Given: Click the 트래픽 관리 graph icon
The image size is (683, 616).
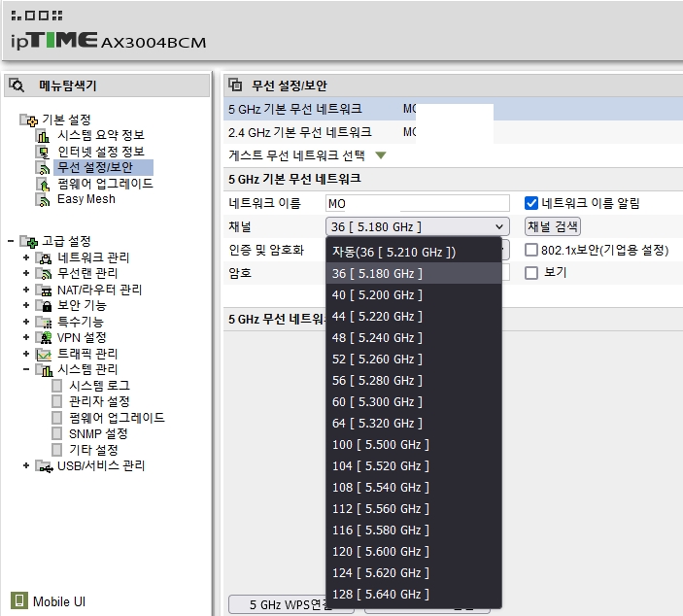Looking at the screenshot, I should [x=44, y=355].
